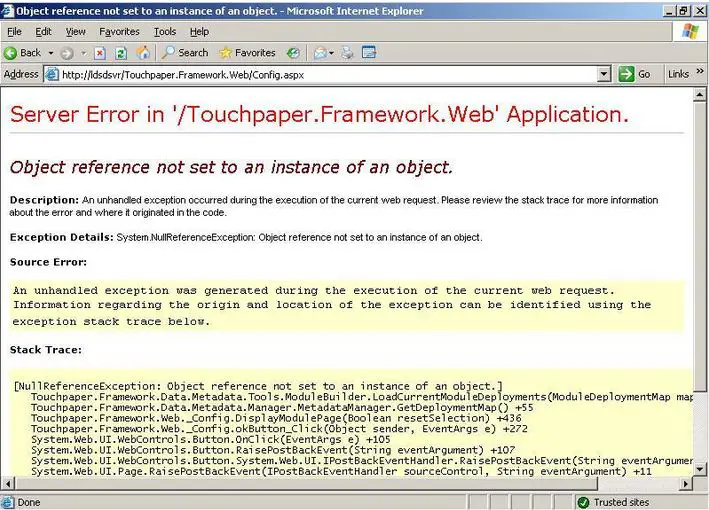This screenshot has height=510, width=709.
Task: Click the horizontal scrollbar right arrow
Action: (x=686, y=484)
